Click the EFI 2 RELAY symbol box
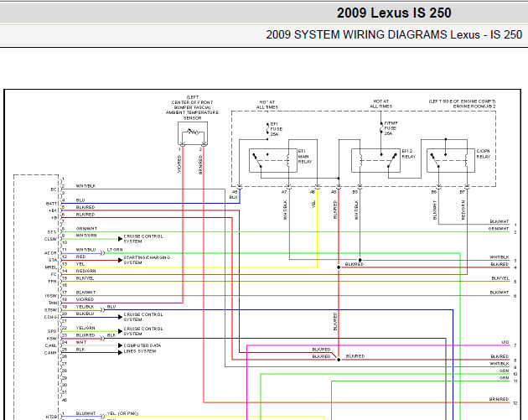This screenshot has height=420, width=528. 375,161
